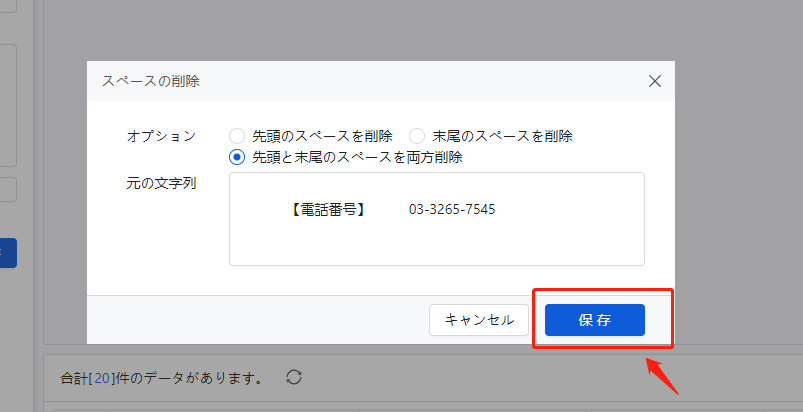Click the 【電話番号】 text in the box
This screenshot has width=803, height=412.
pyautogui.click(x=328, y=209)
